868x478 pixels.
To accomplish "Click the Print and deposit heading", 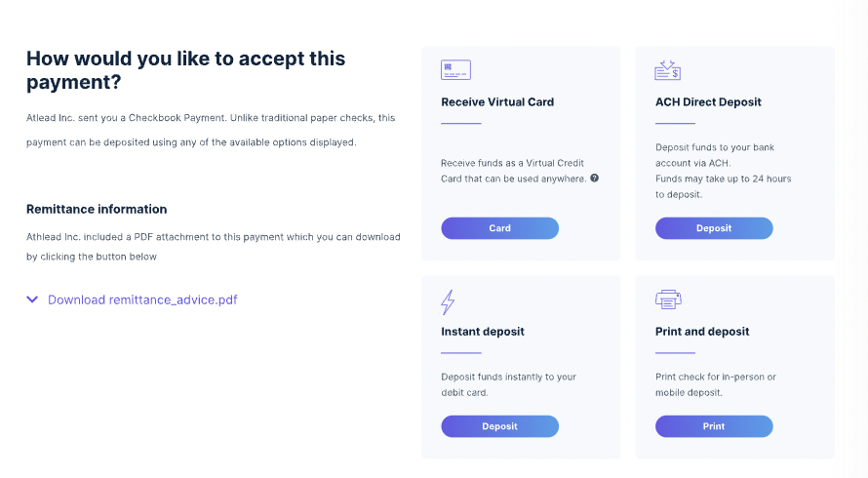I will click(x=702, y=332).
